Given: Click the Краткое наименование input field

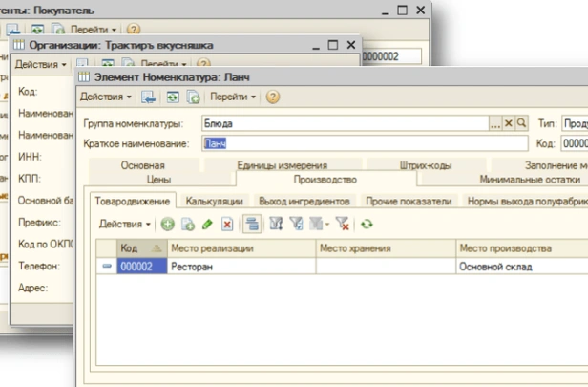Looking at the screenshot, I should pyautogui.click(x=363, y=143).
